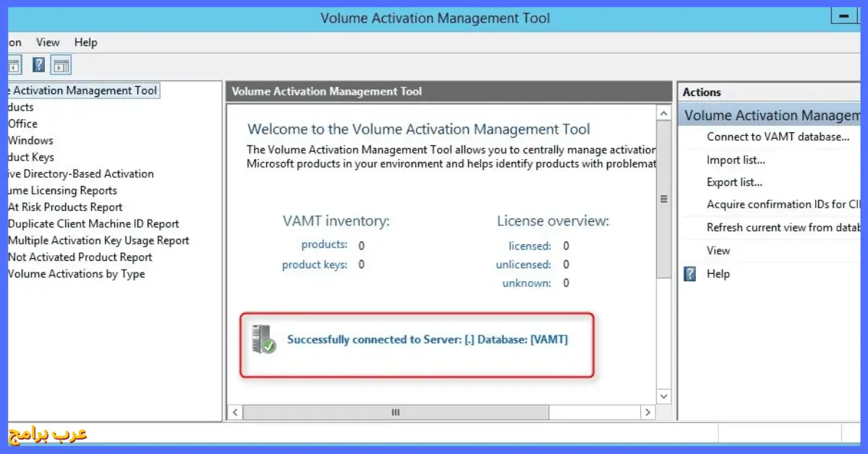
Task: Click horizontal scrollbar right arrow
Action: (648, 412)
